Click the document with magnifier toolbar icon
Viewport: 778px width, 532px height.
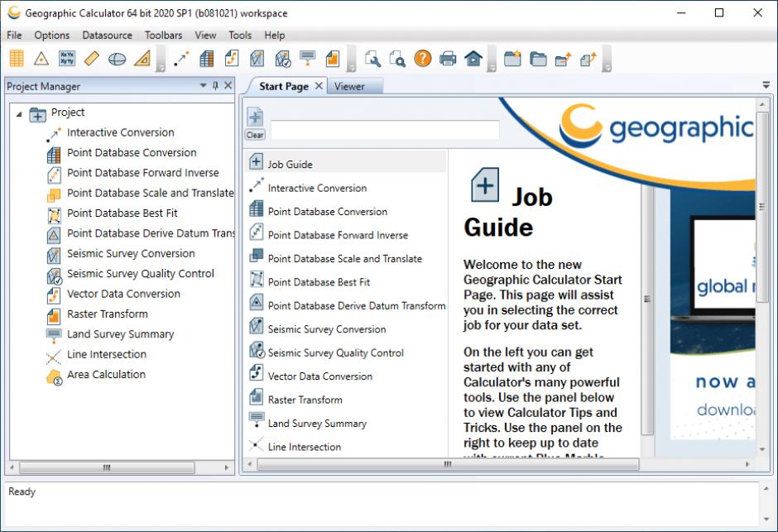click(x=397, y=59)
